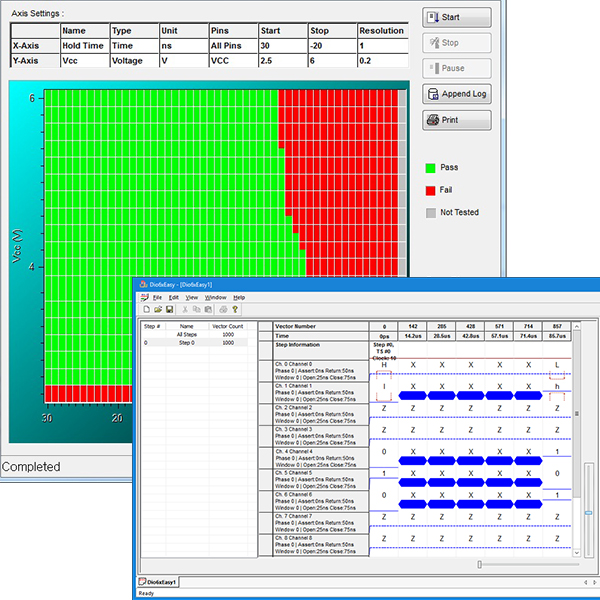This screenshot has height=600, width=600.
Task: Click the Copy toolbar icon
Action: click(196, 309)
